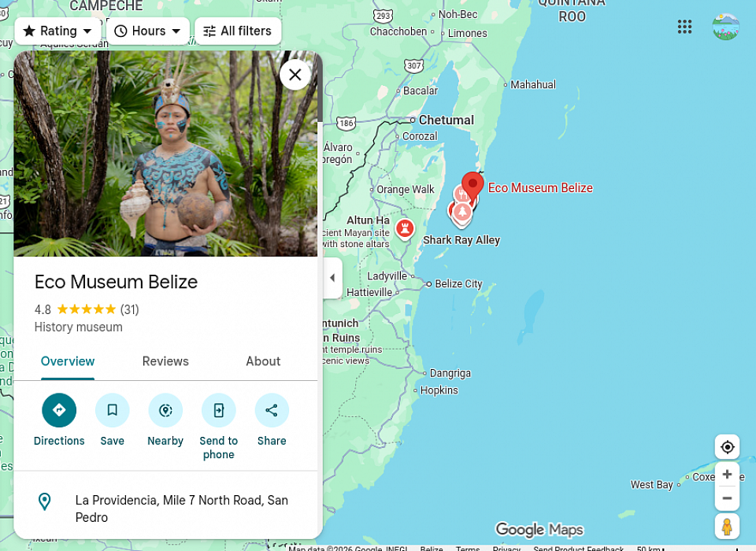Click Send to phone icon
Viewport: 756px width, 551px height.
(218, 410)
